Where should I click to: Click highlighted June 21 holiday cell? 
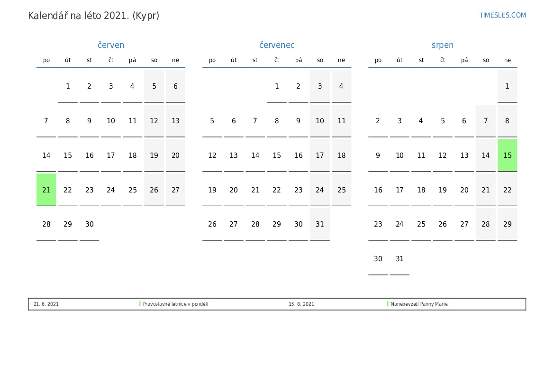tap(46, 190)
